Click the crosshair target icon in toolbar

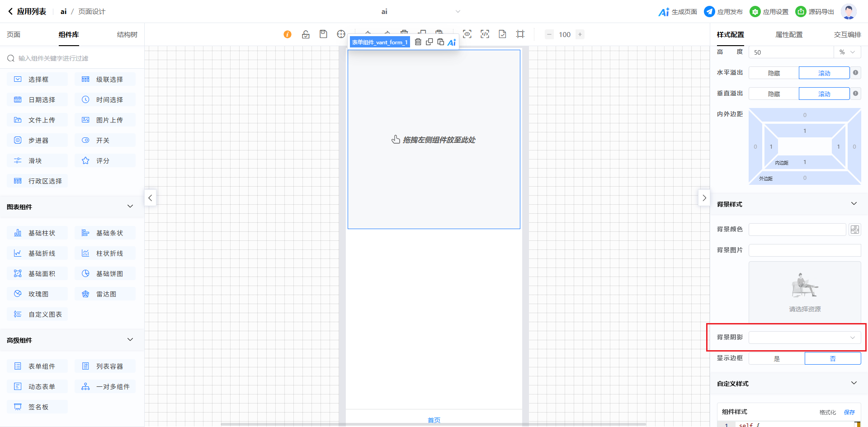pyautogui.click(x=341, y=34)
